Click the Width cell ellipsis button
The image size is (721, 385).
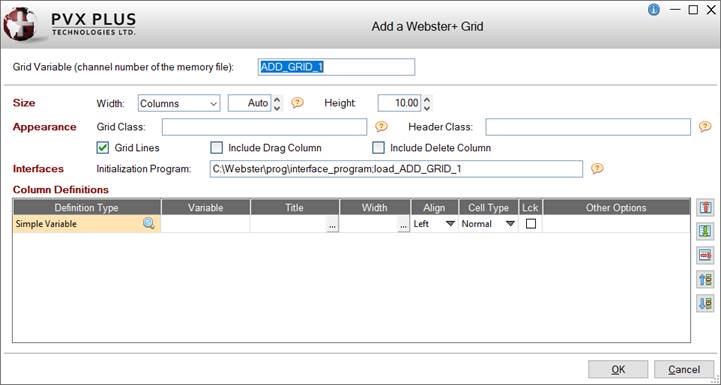pyautogui.click(x=403, y=225)
